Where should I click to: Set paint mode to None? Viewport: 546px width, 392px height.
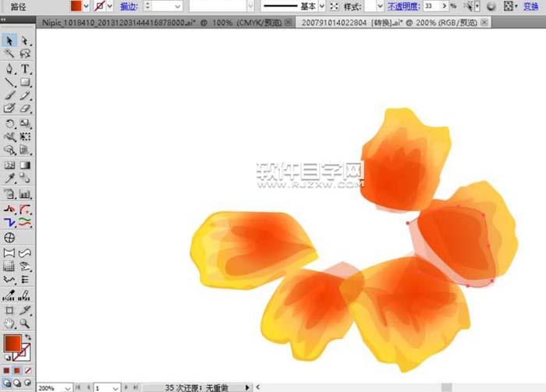[28, 370]
